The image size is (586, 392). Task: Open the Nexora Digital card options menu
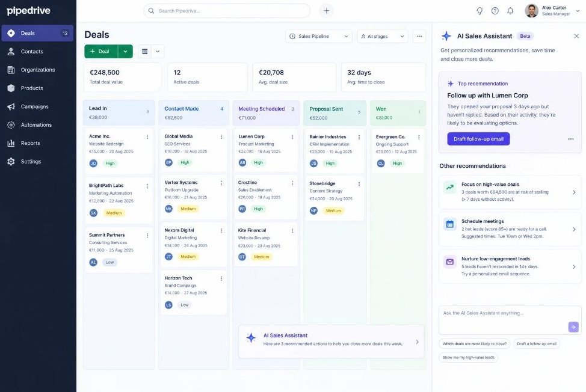(x=221, y=231)
